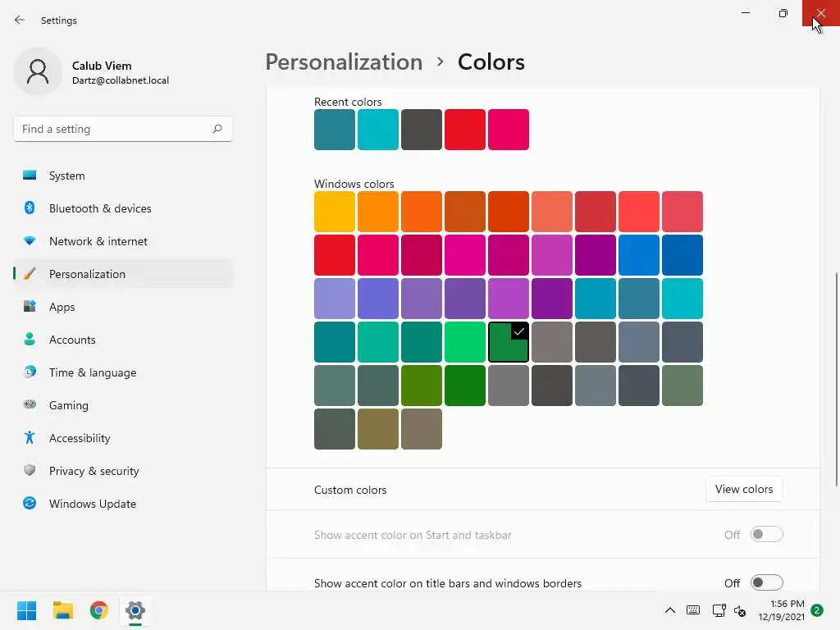The height and width of the screenshot is (630, 840).
Task: Show hidden system tray icons chevron
Action: click(669, 610)
